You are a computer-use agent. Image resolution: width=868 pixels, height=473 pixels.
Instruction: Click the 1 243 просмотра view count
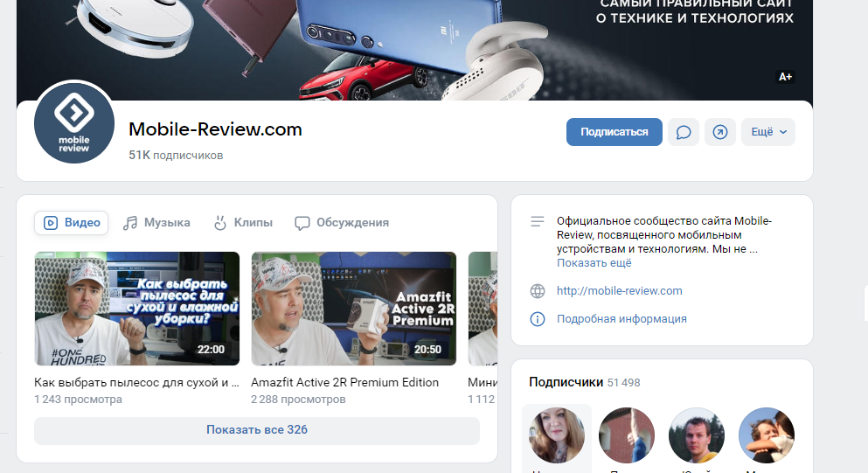tap(78, 400)
